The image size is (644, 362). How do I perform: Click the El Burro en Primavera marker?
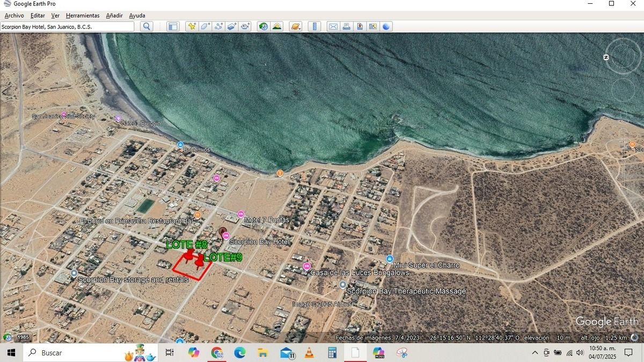pos(197,215)
